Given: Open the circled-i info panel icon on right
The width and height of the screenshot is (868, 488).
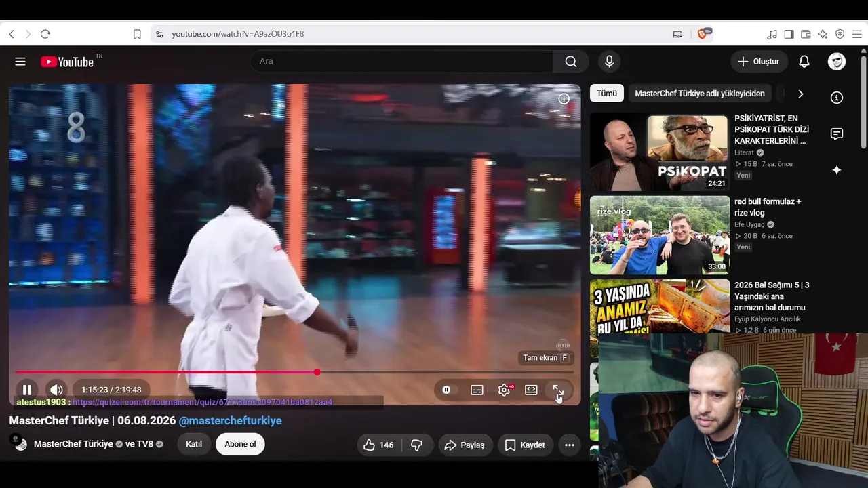Looking at the screenshot, I should 837,98.
